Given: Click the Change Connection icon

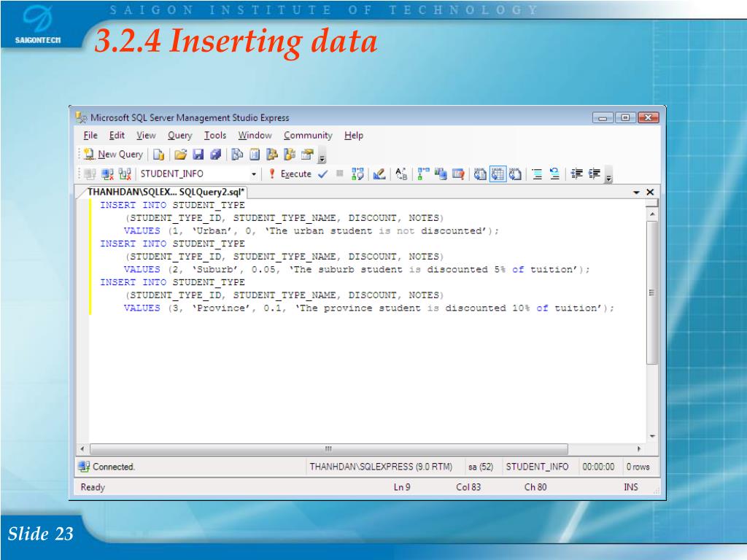Looking at the screenshot, I should coord(125,174).
